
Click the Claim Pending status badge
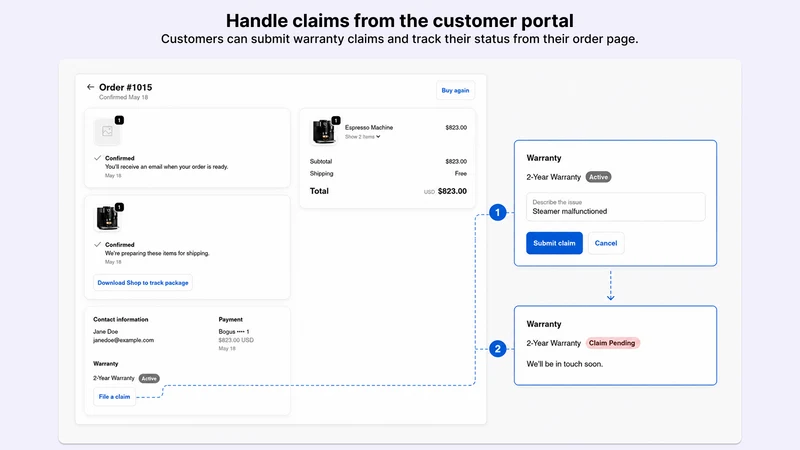tap(612, 343)
